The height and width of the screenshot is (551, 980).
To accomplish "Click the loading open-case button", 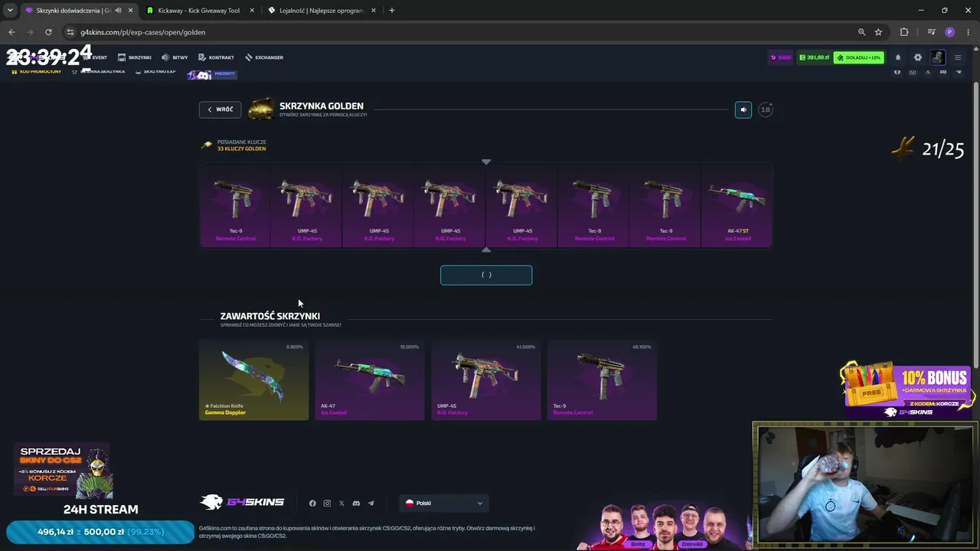I will click(486, 275).
